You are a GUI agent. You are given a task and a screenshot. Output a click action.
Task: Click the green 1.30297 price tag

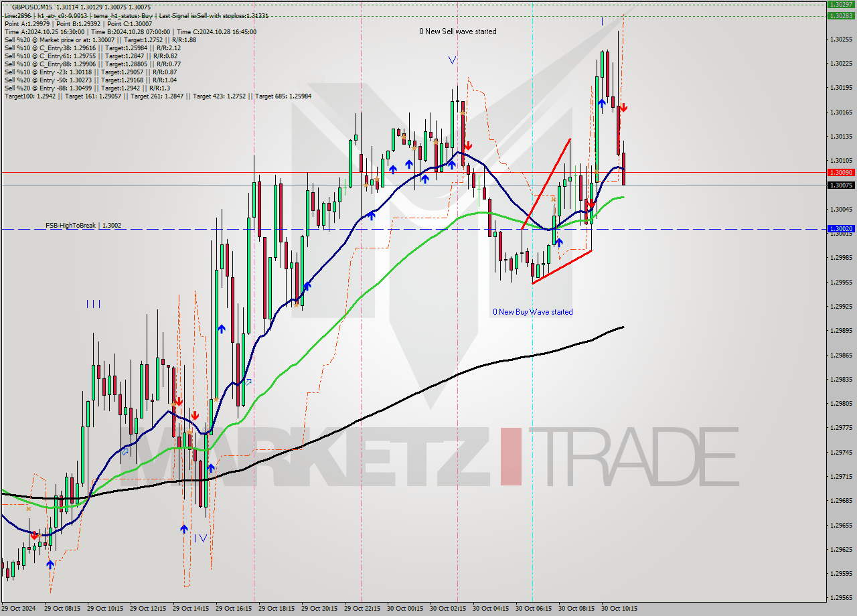click(841, 5)
